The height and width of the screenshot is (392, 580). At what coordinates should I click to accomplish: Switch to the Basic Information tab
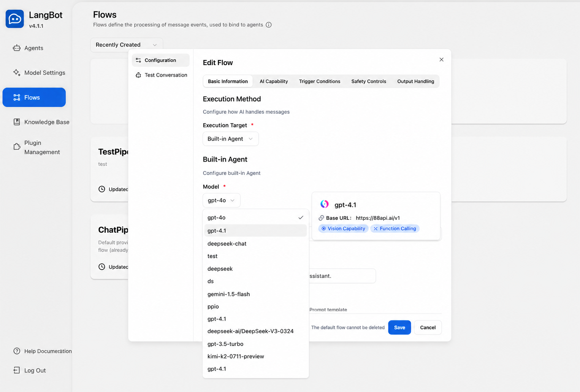(x=228, y=81)
